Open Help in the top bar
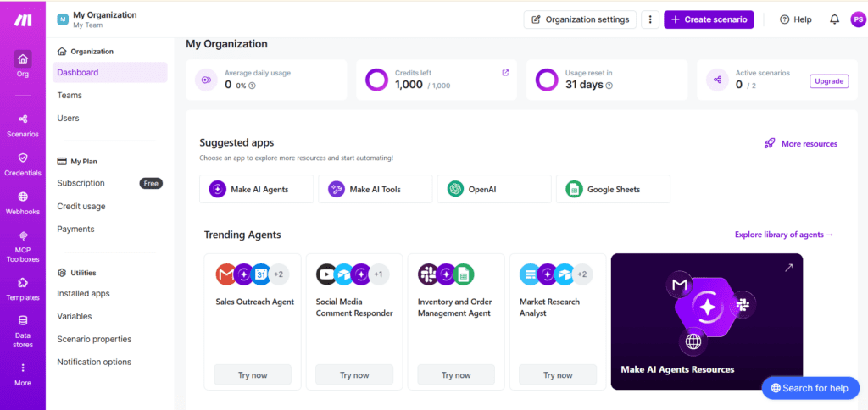Image resolution: width=868 pixels, height=410 pixels. tap(795, 19)
